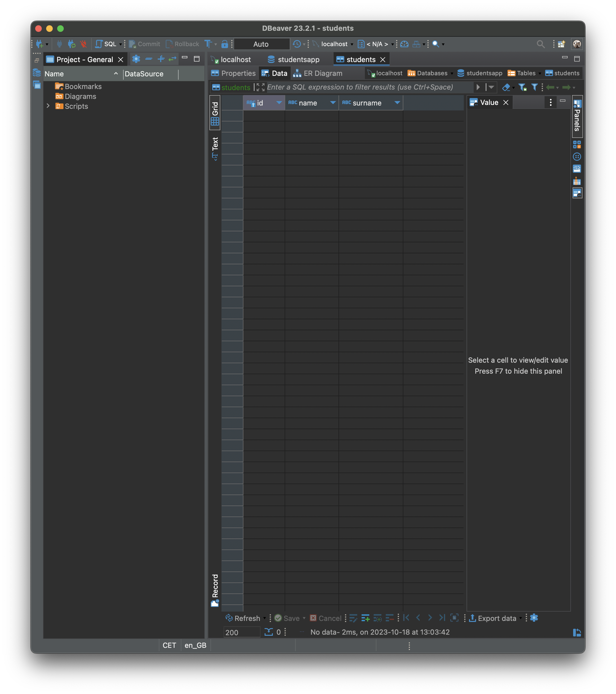The image size is (616, 694).
Task: Click the DataSource column header
Action: tap(151, 74)
